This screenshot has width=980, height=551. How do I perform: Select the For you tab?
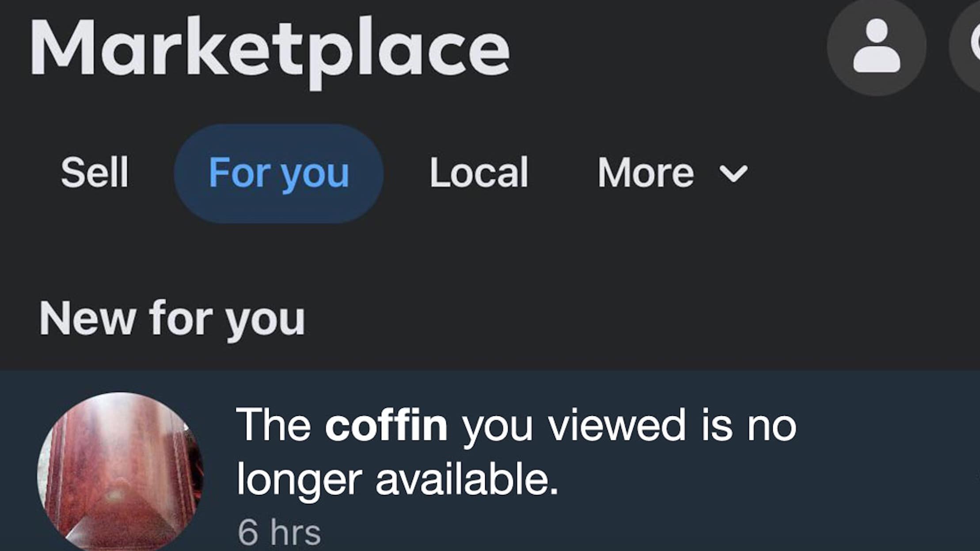click(278, 173)
